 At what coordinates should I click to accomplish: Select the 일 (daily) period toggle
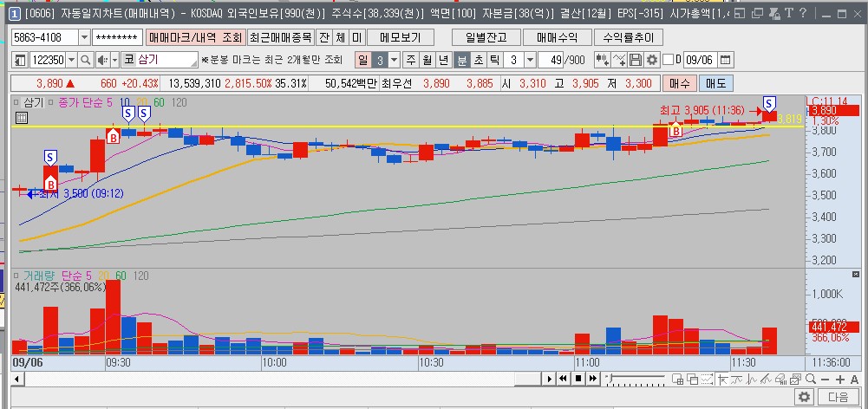coord(362,60)
